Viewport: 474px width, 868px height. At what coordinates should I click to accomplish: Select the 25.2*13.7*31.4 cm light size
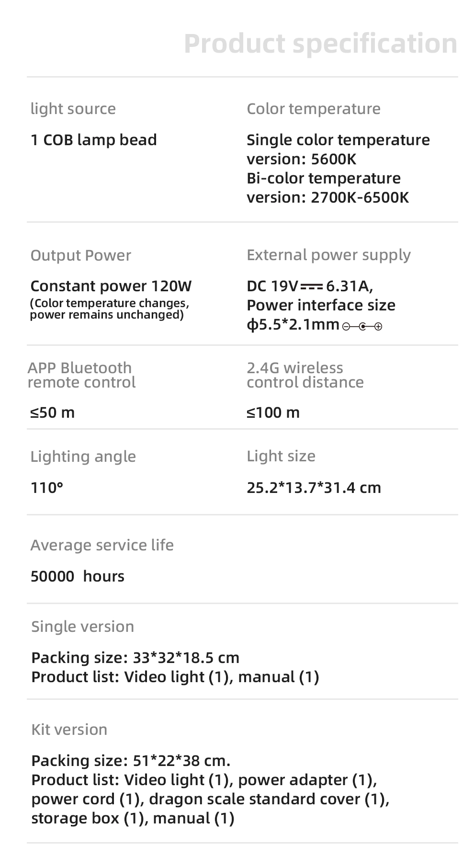314,488
